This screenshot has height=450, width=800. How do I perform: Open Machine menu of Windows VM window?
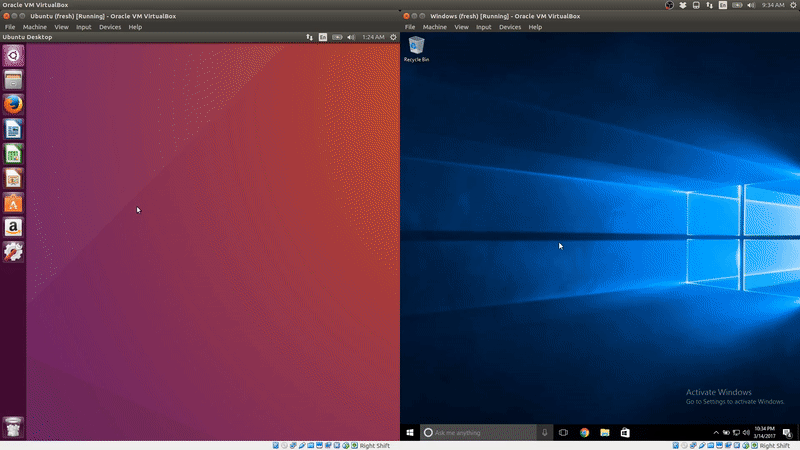pos(435,27)
